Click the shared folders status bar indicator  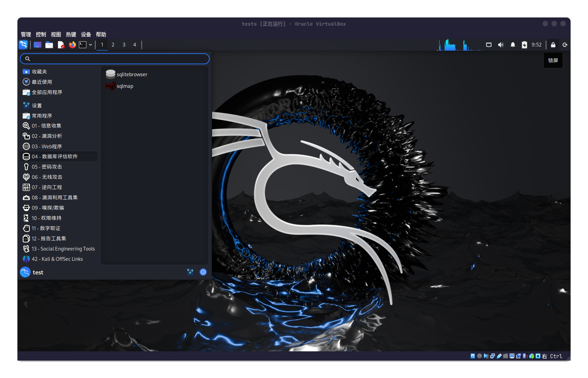(x=505, y=356)
